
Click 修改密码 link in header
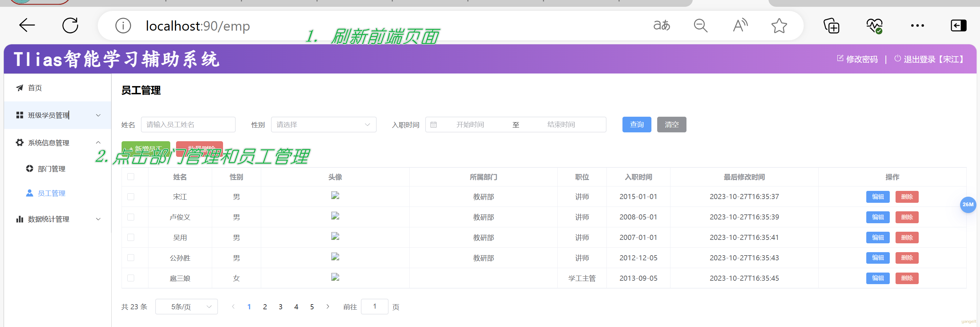click(862, 59)
